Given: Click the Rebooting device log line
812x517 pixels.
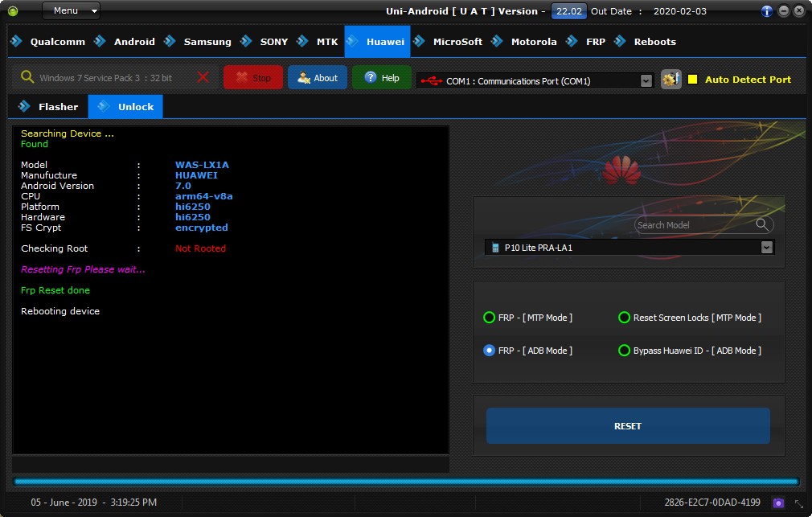Looking at the screenshot, I should [x=60, y=311].
